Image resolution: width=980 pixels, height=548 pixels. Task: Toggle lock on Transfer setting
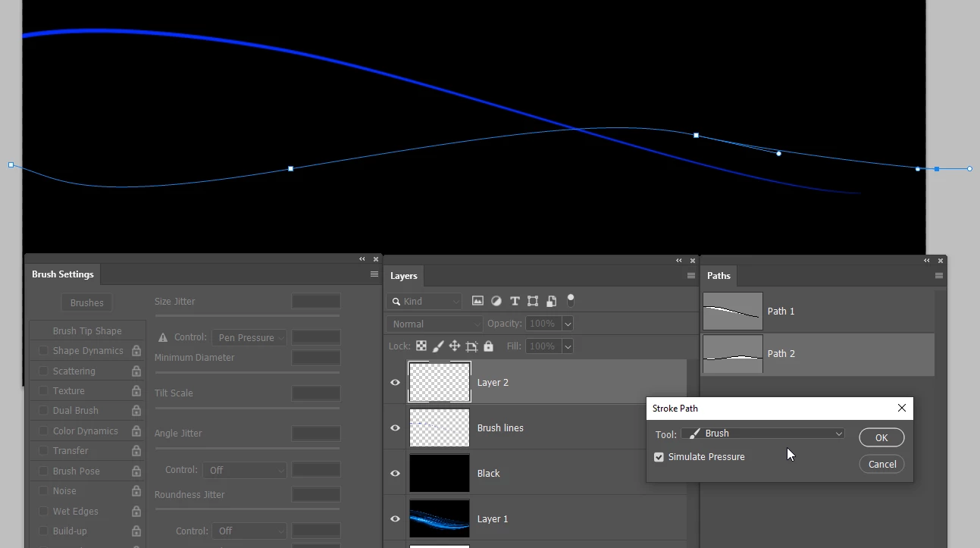pyautogui.click(x=136, y=451)
